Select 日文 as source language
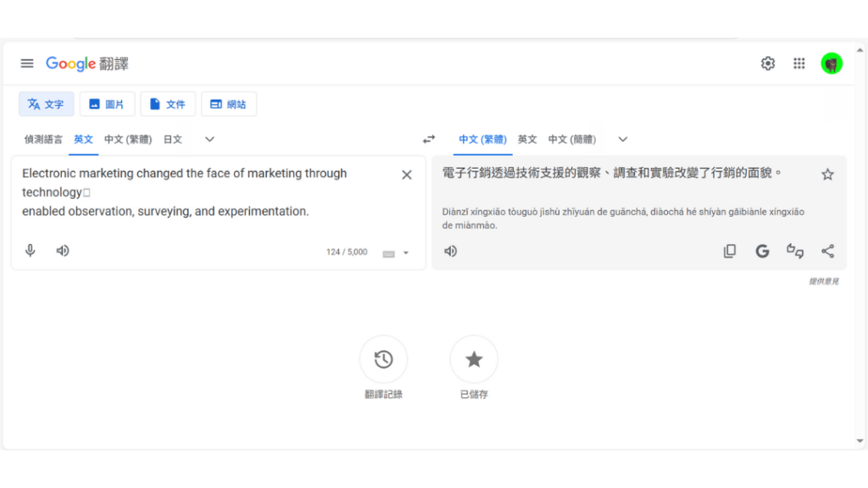This screenshot has height=488, width=868. [x=173, y=140]
